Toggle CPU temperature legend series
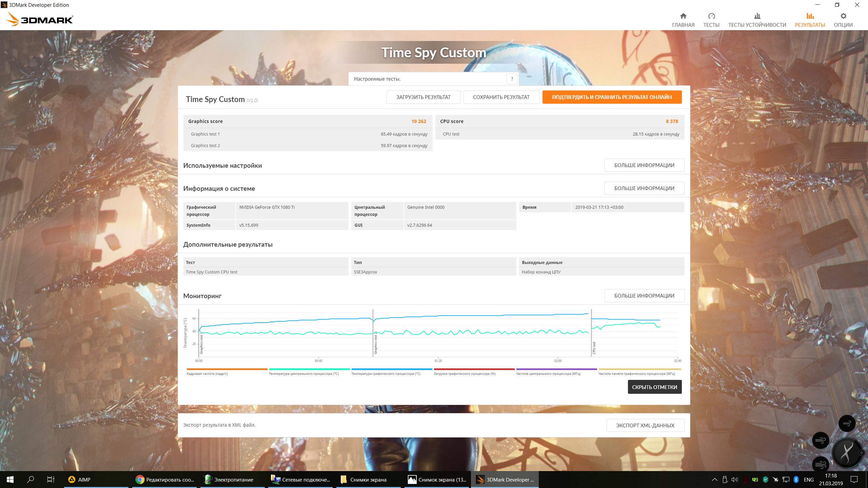868x488 pixels. pyautogui.click(x=303, y=373)
